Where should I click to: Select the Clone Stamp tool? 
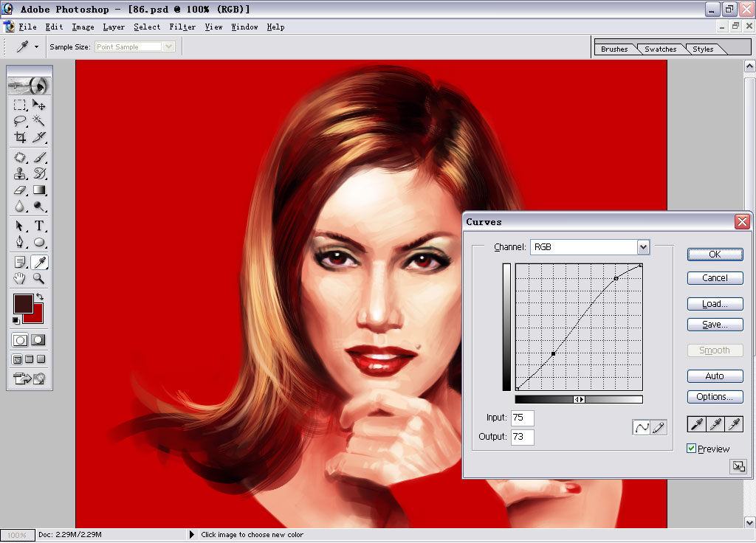[20, 173]
